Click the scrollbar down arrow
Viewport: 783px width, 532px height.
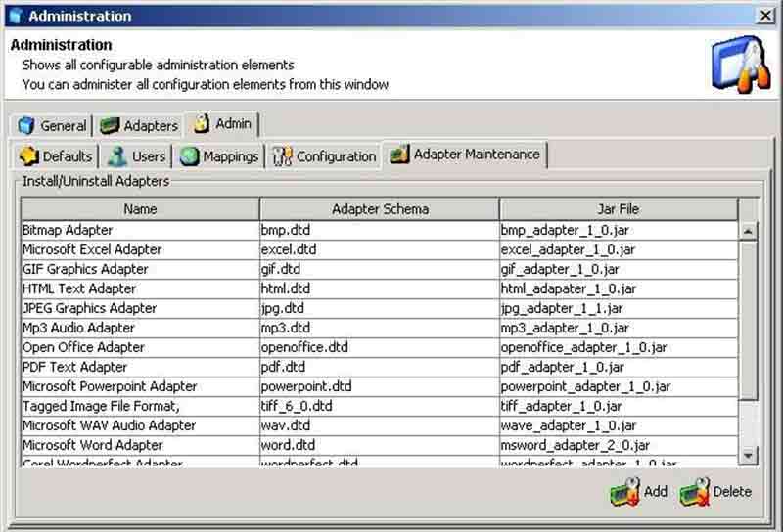point(748,455)
